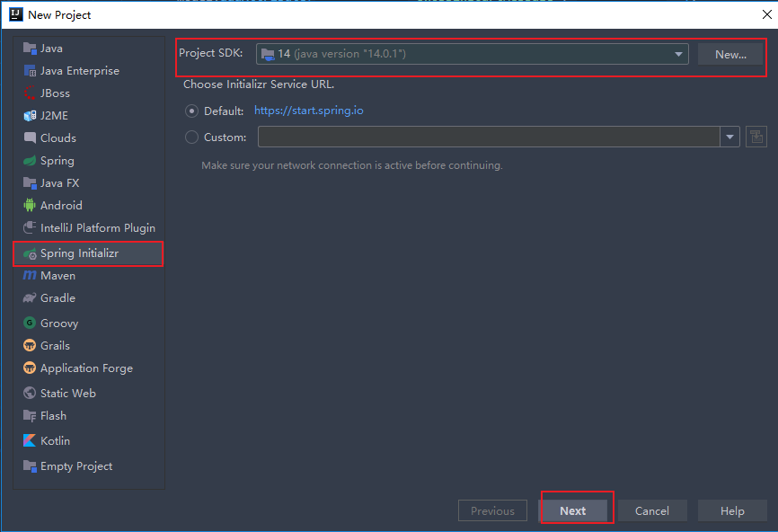Select the Kotlin icon

(30, 440)
